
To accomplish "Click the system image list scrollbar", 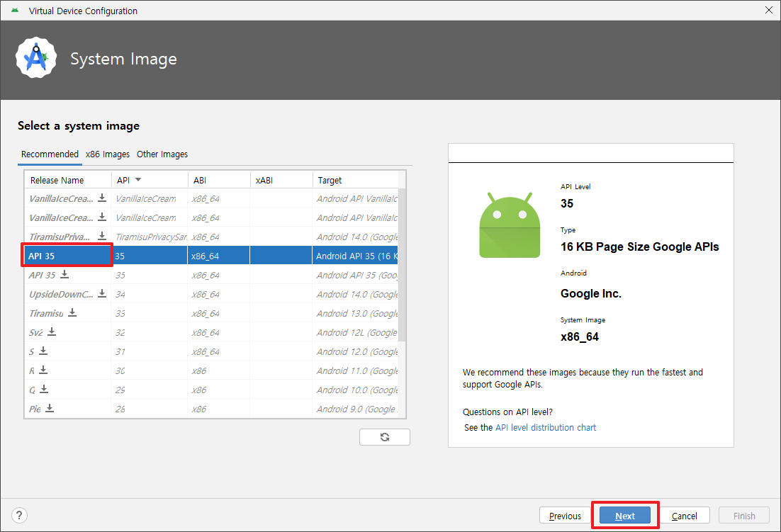I will tap(402, 265).
